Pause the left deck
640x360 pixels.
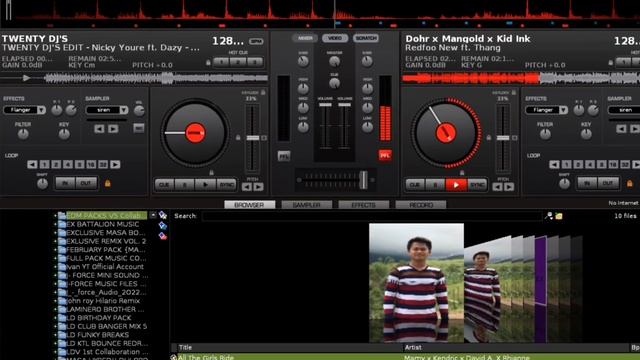pyautogui.click(x=184, y=185)
